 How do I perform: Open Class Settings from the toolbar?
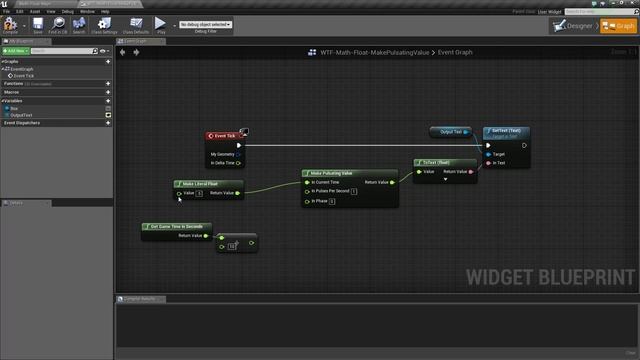[x=104, y=25]
